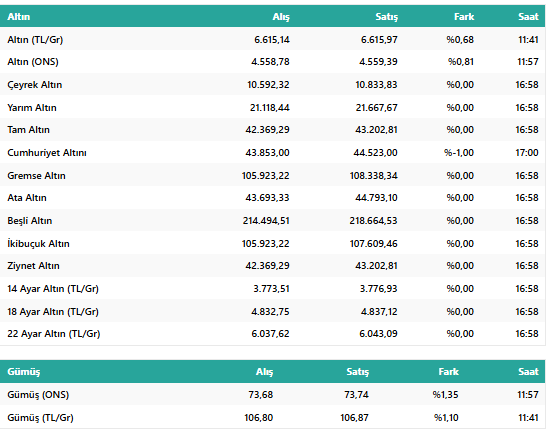Click Satış column header in Altın table

[387, 17]
